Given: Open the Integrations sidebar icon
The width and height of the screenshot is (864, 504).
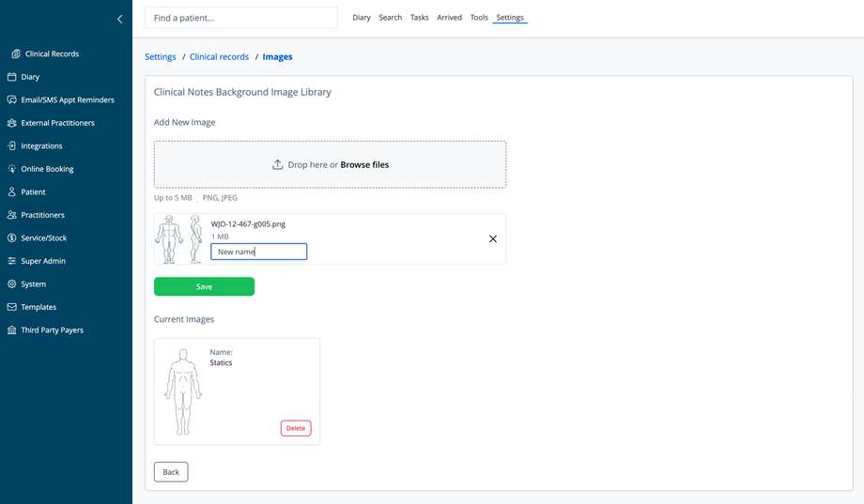Looking at the screenshot, I should [12, 145].
